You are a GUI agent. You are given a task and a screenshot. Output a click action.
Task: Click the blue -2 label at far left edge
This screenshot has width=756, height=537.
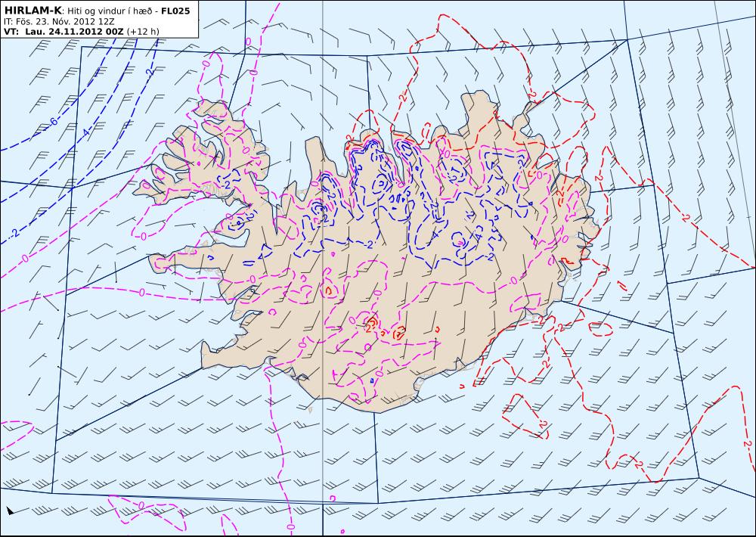point(14,234)
